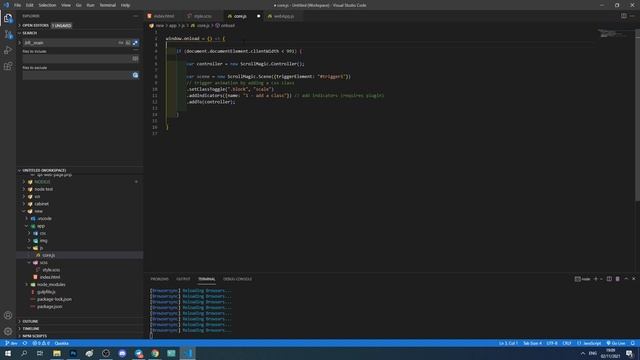Open the Manage gear icon
Image resolution: width=640 pixels, height=360 pixels.
pos(8,331)
